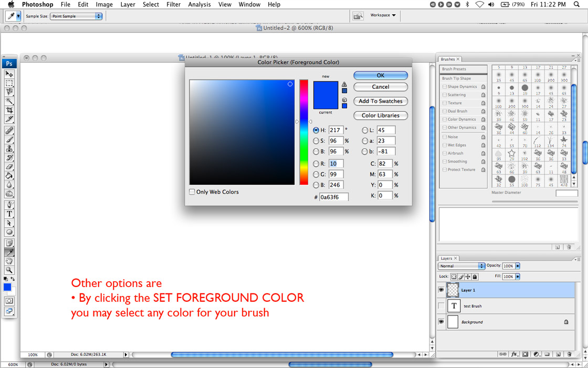The width and height of the screenshot is (588, 368).
Task: Open the Image menu
Action: click(104, 5)
